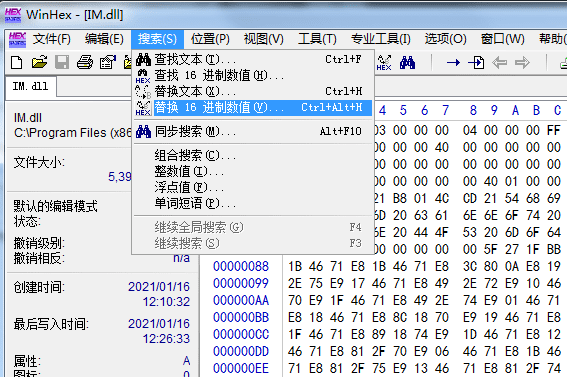Click the save diskette toolbar icon
The height and width of the screenshot is (377, 567).
62,63
